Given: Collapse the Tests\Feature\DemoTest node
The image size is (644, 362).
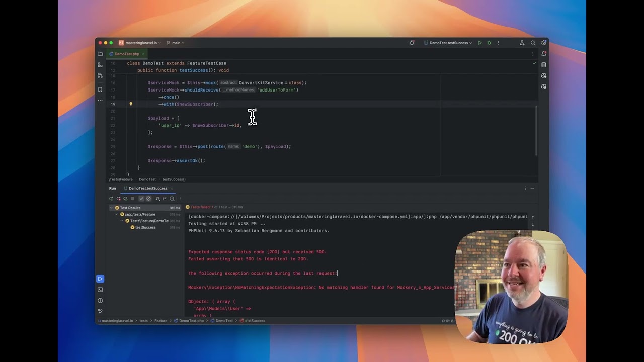Looking at the screenshot, I should pyautogui.click(x=122, y=221).
